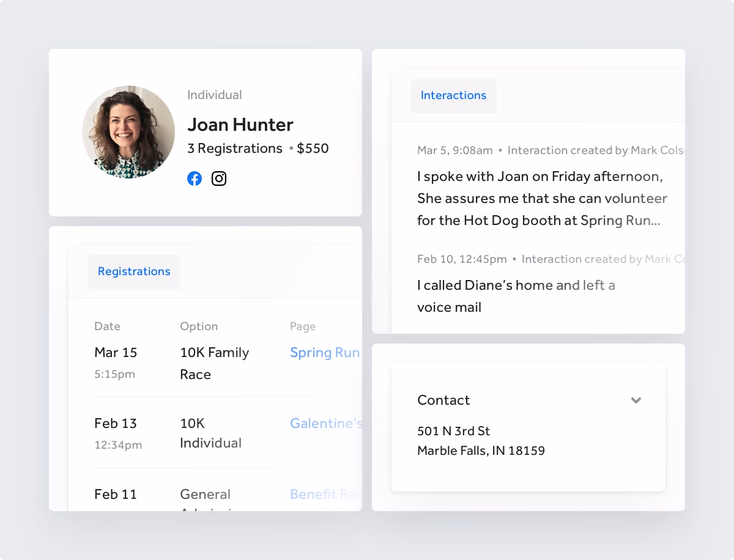Screen dimensions: 734x560
Task: Click the Feb 10, 12:45pm timestamp
Action: click(462, 259)
